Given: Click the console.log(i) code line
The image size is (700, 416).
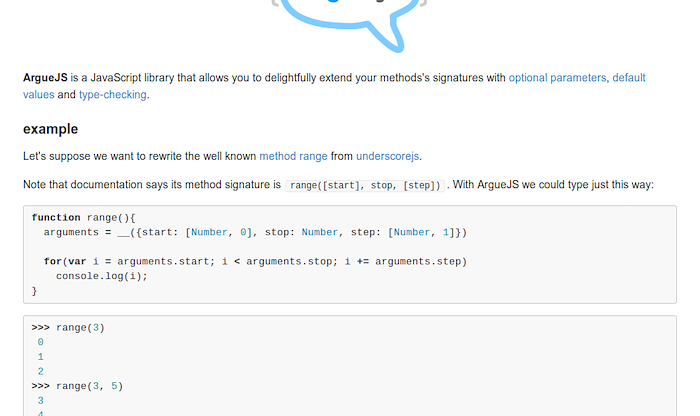Looking at the screenshot, I should tap(102, 276).
